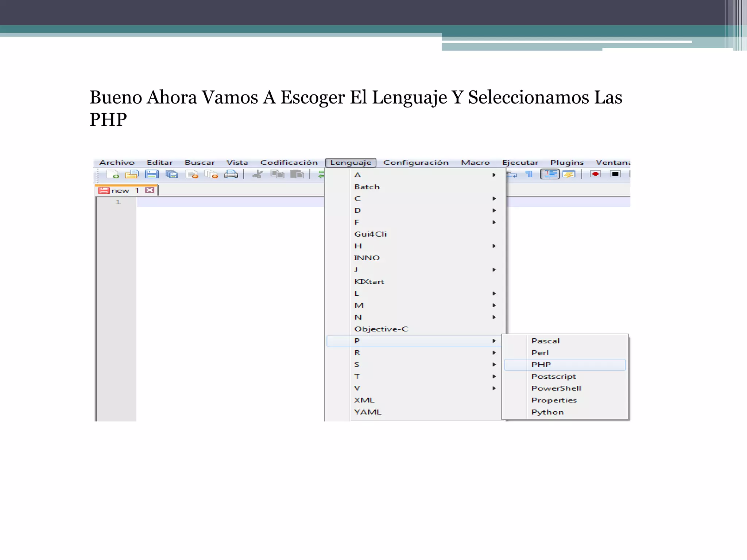
Task: Choose KIXtart from the language list
Action: click(x=415, y=281)
